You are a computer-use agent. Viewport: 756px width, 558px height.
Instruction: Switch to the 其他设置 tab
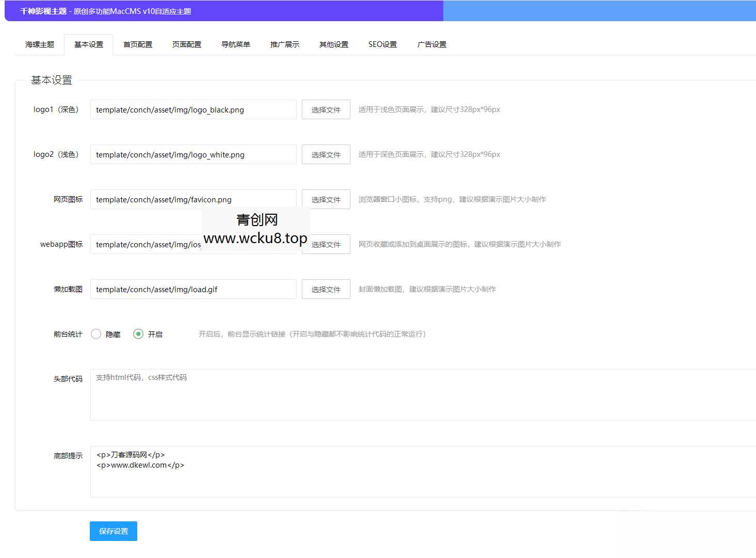point(334,44)
